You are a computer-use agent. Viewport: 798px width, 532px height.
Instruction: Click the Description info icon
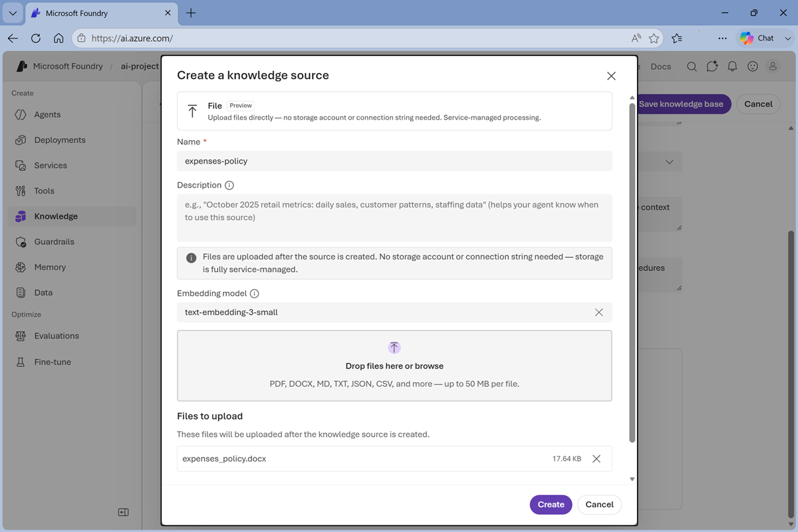pyautogui.click(x=229, y=186)
